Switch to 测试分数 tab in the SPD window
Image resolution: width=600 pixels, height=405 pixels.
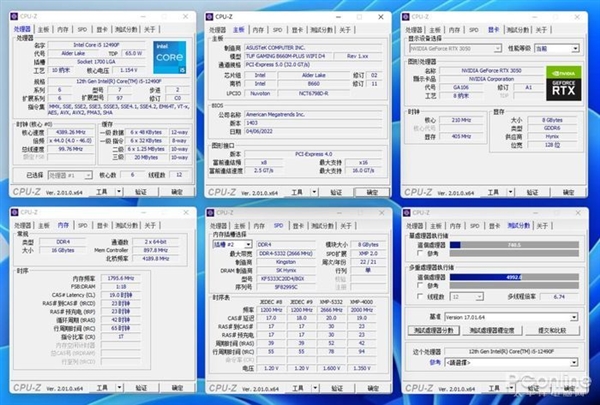pyautogui.click(x=322, y=226)
